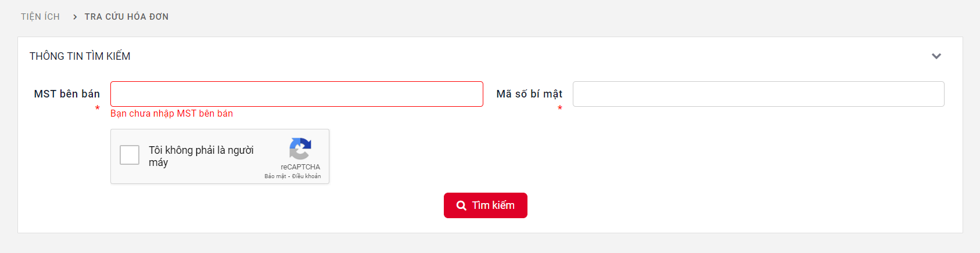Screen dimensions: 980x253
Task: Click the Tôi không phải là người máy text
Action: coord(201,156)
